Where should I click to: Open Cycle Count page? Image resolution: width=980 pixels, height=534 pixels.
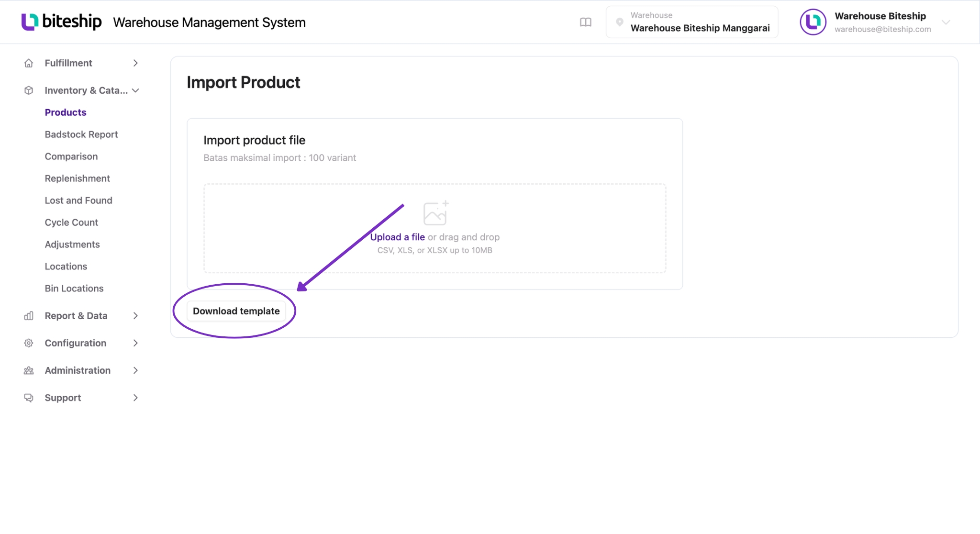(71, 222)
